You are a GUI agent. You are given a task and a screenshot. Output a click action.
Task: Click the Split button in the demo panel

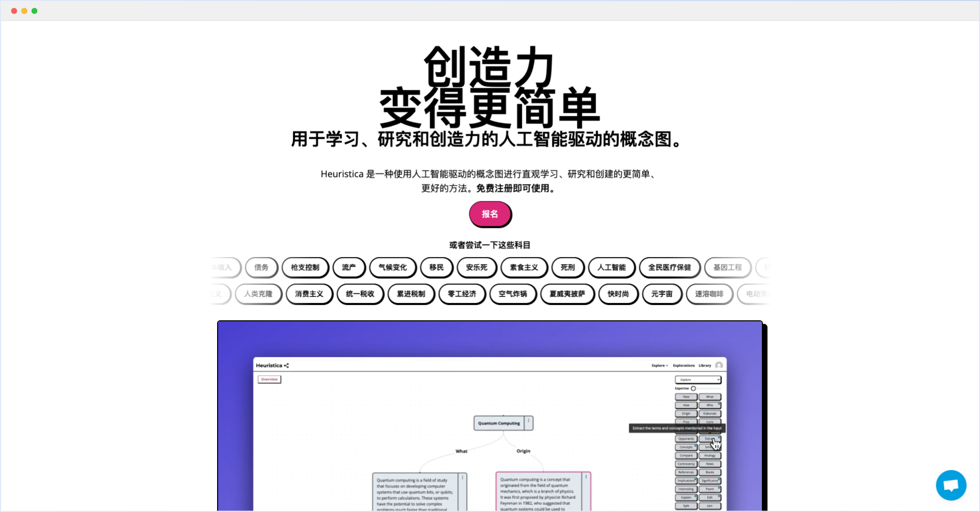(x=686, y=506)
